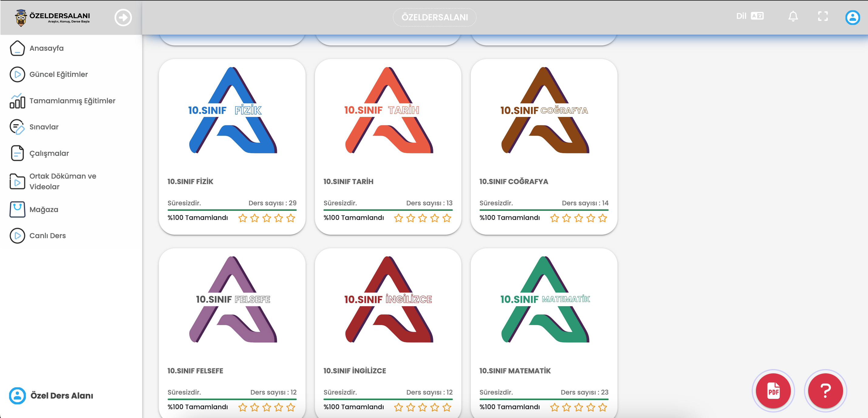Click the Mağaza shopping bag icon
868x418 pixels.
pyautogui.click(x=17, y=209)
